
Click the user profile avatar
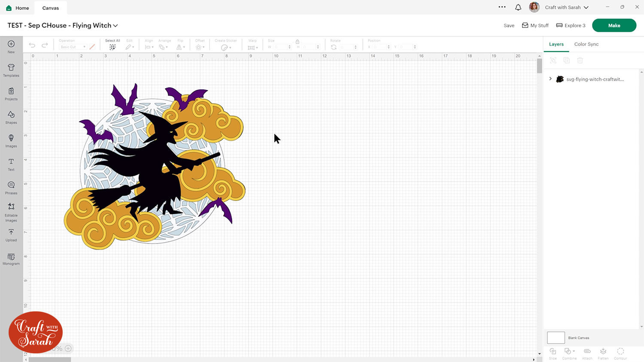click(534, 7)
